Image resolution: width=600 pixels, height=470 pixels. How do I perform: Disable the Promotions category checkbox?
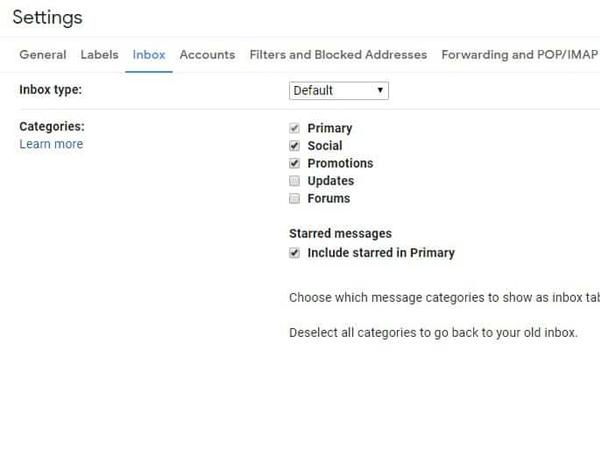(x=294, y=164)
